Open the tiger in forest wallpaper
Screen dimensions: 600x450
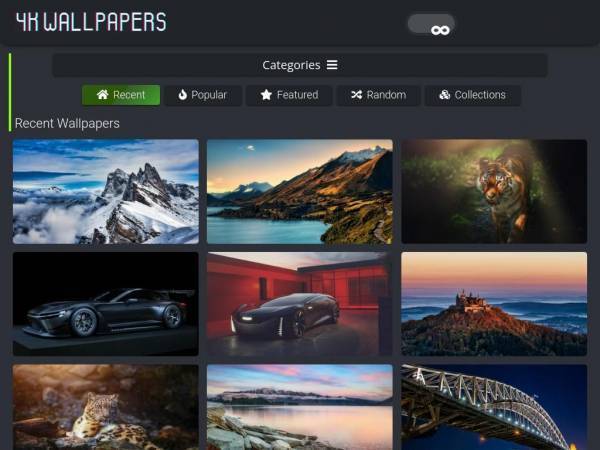pyautogui.click(x=494, y=191)
